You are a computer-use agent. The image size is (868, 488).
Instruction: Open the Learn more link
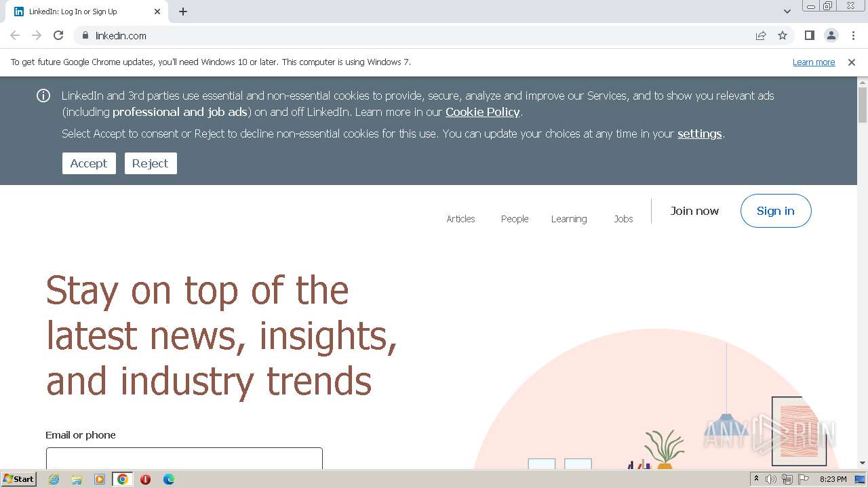point(814,62)
